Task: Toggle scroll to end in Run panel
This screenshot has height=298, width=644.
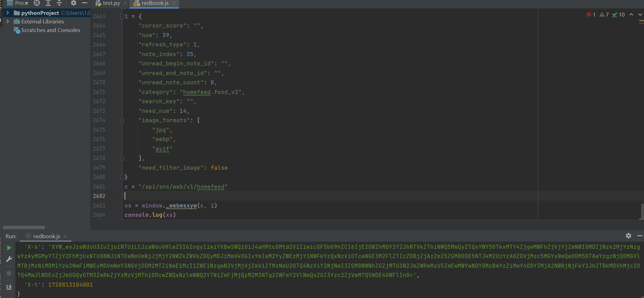Action: [x=9, y=287]
